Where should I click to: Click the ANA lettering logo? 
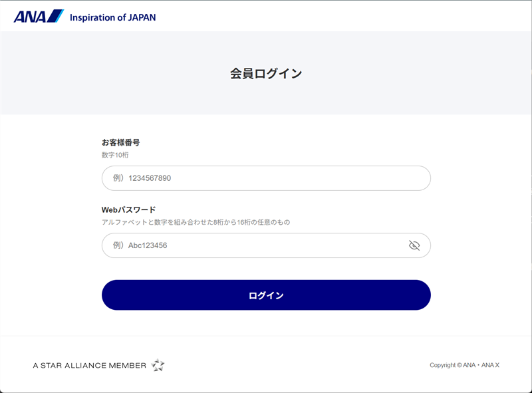(x=30, y=17)
